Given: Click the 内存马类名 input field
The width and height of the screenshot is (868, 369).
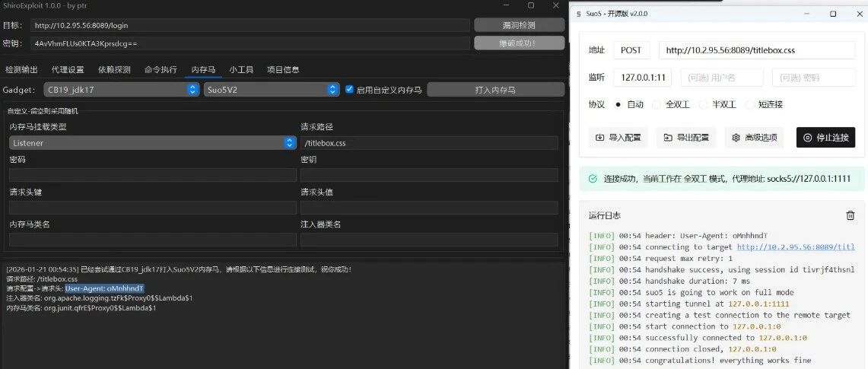Looking at the screenshot, I should point(153,240).
